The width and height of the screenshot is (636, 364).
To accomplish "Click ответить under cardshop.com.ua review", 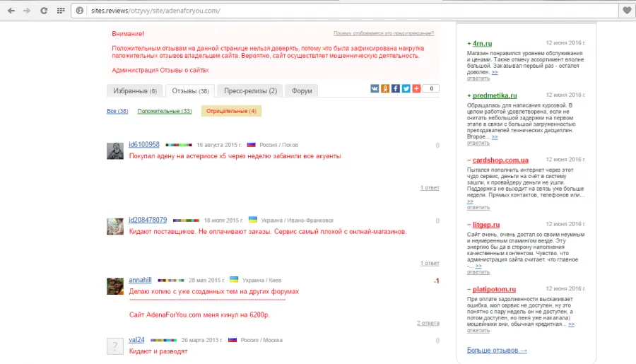I will tap(478, 207).
